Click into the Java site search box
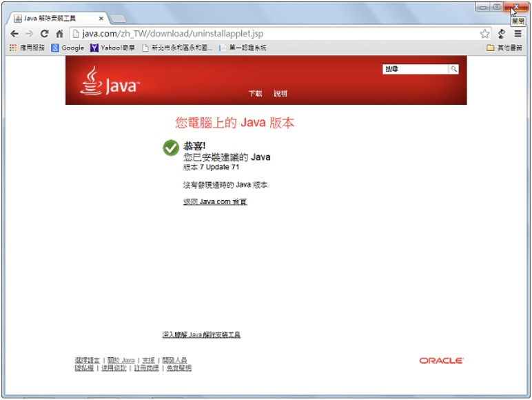Screen dimensions: 532x400 (x=415, y=69)
